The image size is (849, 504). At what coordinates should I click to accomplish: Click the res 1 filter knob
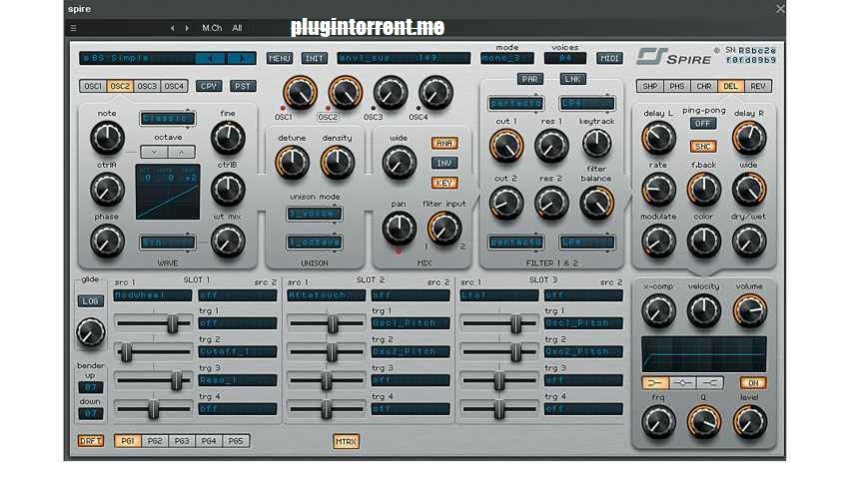point(551,146)
